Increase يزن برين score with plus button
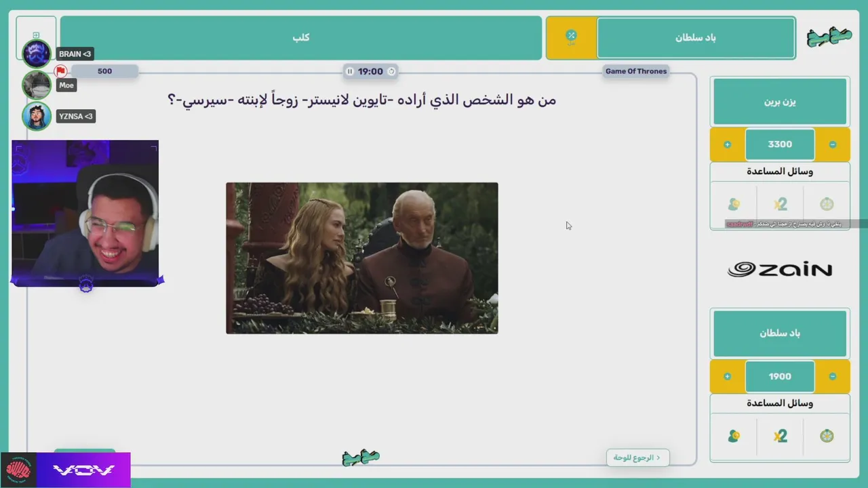This screenshot has height=488, width=868. [727, 144]
